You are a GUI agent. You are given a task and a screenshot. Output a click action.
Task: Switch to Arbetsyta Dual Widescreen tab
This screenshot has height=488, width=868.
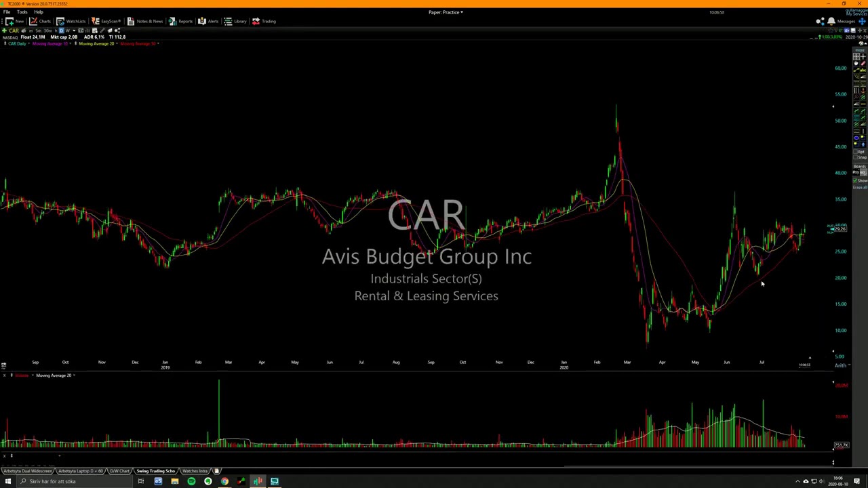pyautogui.click(x=28, y=470)
